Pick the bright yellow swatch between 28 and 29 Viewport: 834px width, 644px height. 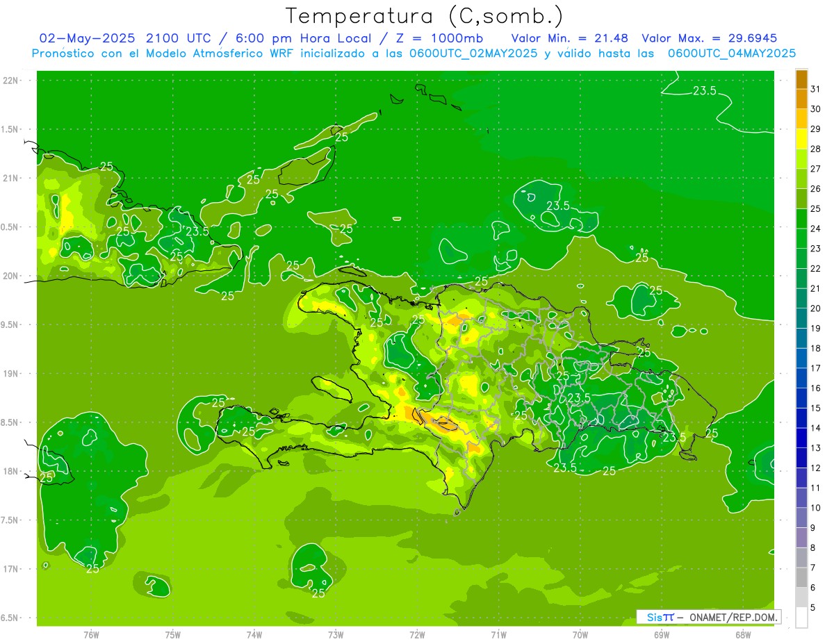point(802,139)
